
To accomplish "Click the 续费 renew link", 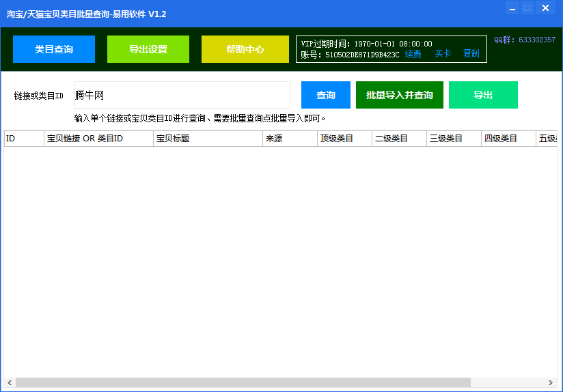I will click(413, 54).
